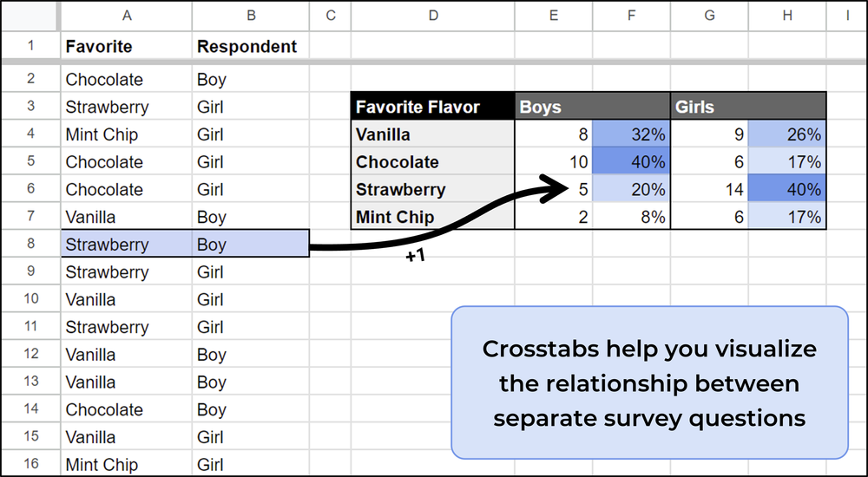
Task: Select the "Boys" crosstab header cell
Action: click(592, 108)
